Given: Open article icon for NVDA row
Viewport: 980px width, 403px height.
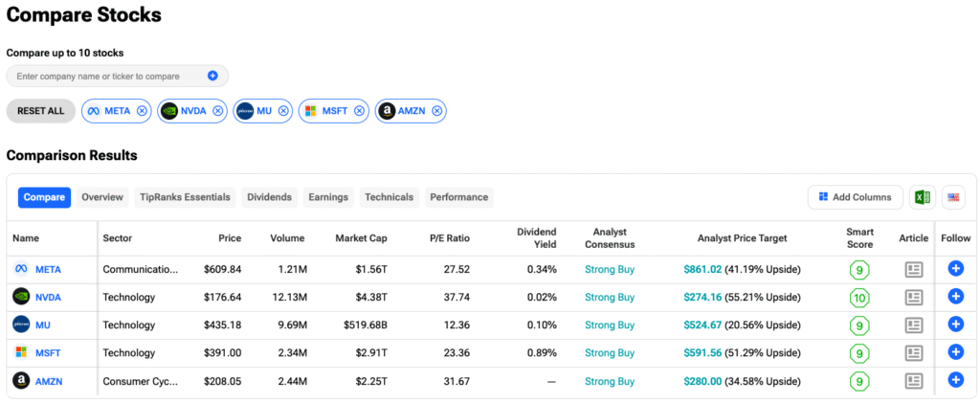Looking at the screenshot, I should point(915,298).
